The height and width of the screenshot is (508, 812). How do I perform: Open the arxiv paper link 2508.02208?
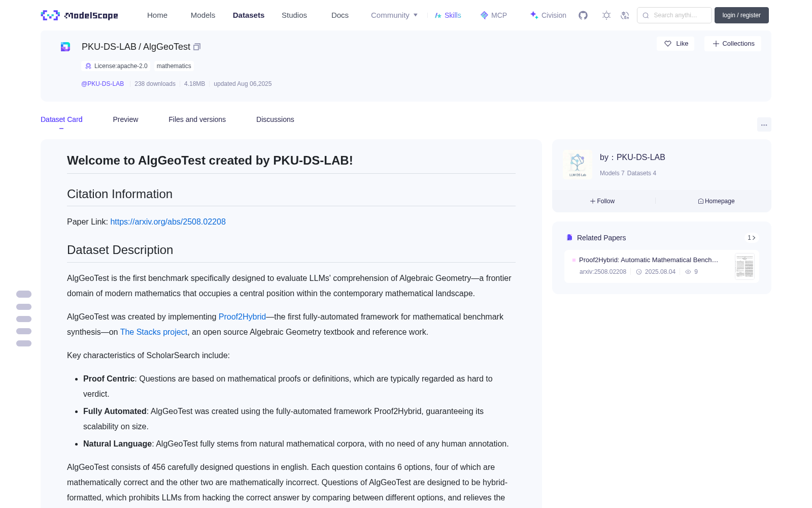pos(168,221)
